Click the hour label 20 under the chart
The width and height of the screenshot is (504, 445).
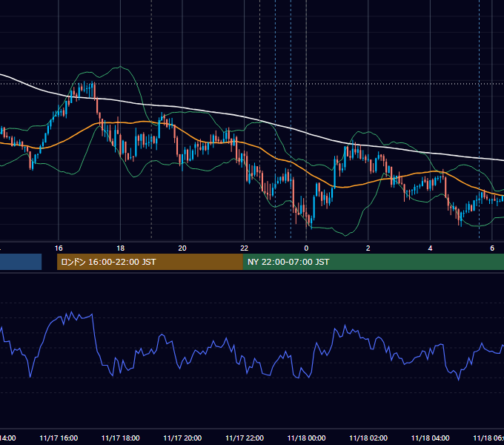tap(182, 248)
